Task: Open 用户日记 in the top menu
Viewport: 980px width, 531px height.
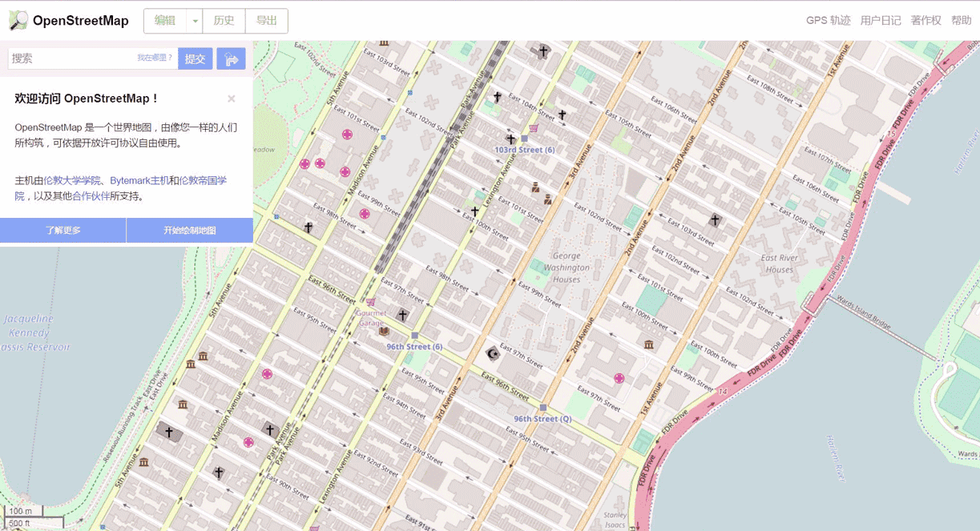Action: point(881,21)
